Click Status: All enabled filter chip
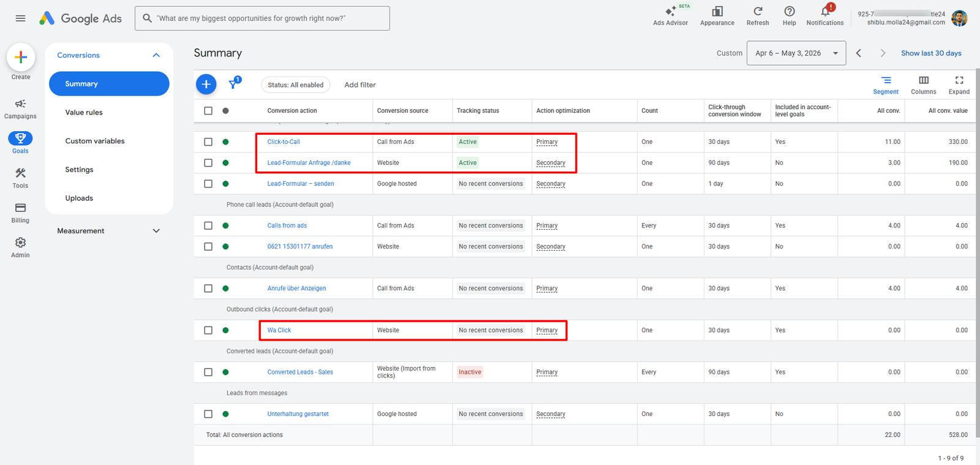 pyautogui.click(x=295, y=85)
